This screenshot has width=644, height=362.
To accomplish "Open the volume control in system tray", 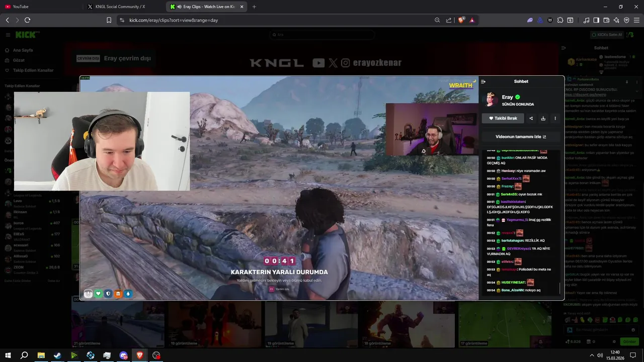I will click(x=600, y=355).
